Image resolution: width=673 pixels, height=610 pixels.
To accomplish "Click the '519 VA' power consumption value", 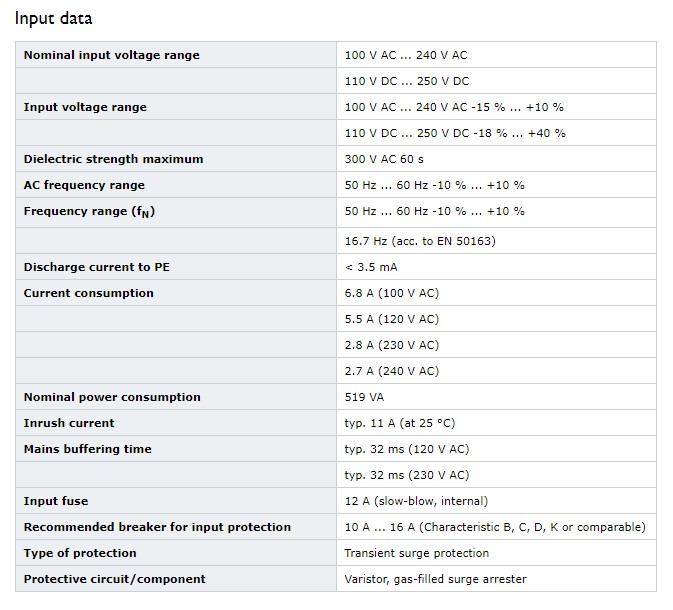I will [x=364, y=397].
